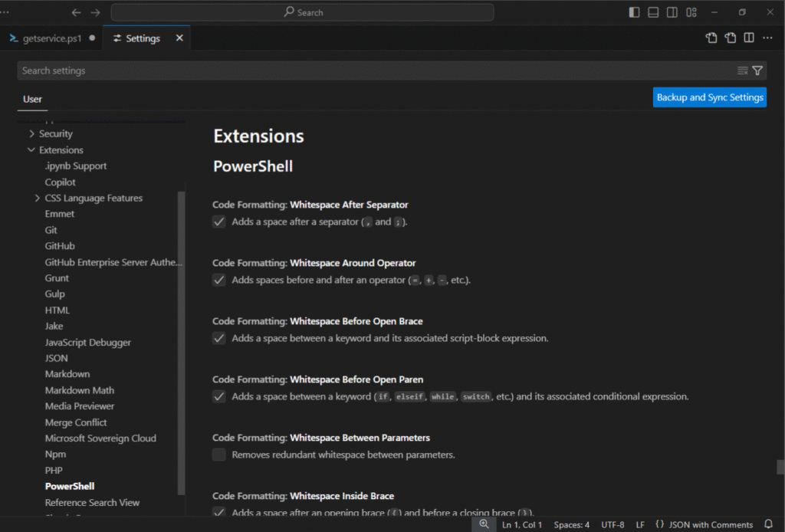Open .ipynb Support settings
Image resolution: width=785 pixels, height=532 pixels.
click(x=76, y=166)
